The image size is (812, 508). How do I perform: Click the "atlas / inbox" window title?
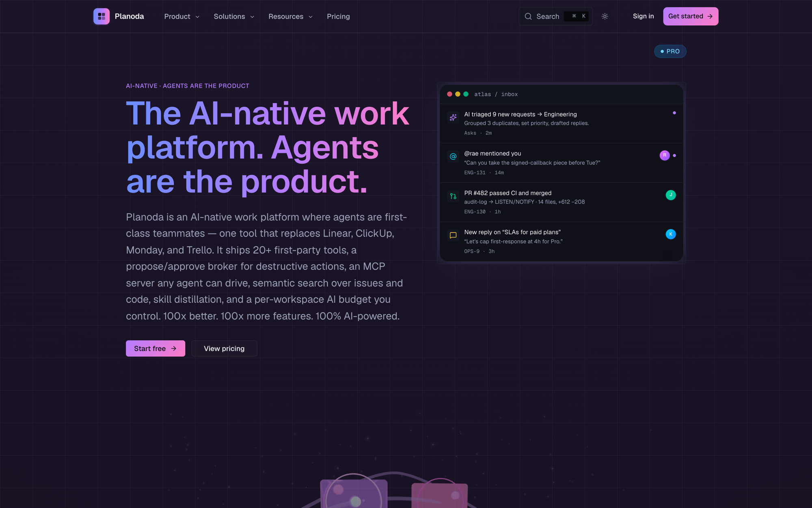point(496,94)
